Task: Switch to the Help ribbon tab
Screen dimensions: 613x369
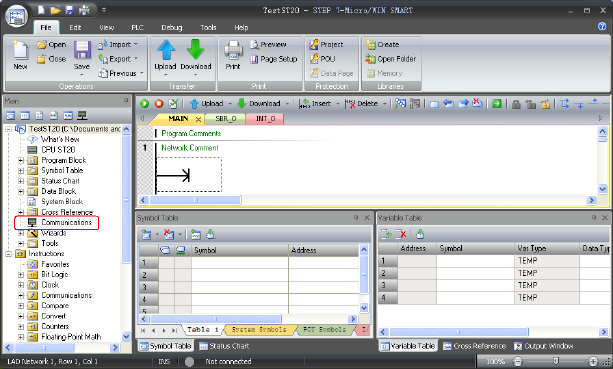Action: coord(241,27)
